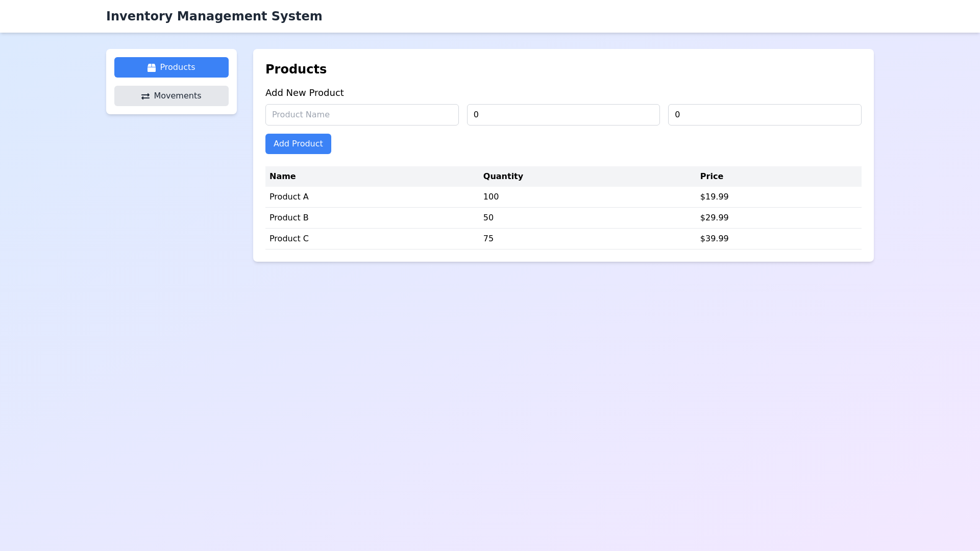
Task: Select the Product C row name
Action: (x=289, y=239)
